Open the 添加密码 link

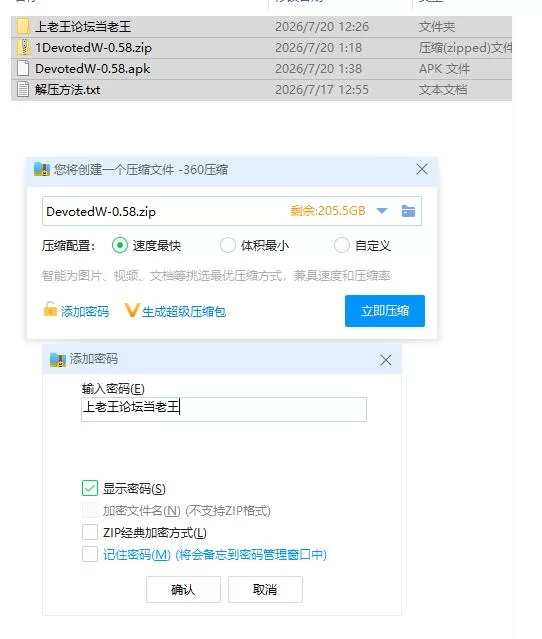point(85,312)
